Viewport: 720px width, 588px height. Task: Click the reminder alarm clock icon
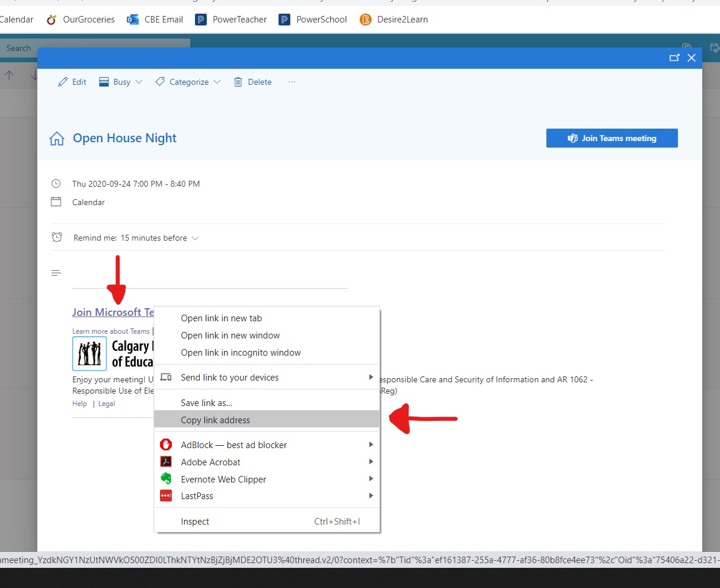pos(57,237)
